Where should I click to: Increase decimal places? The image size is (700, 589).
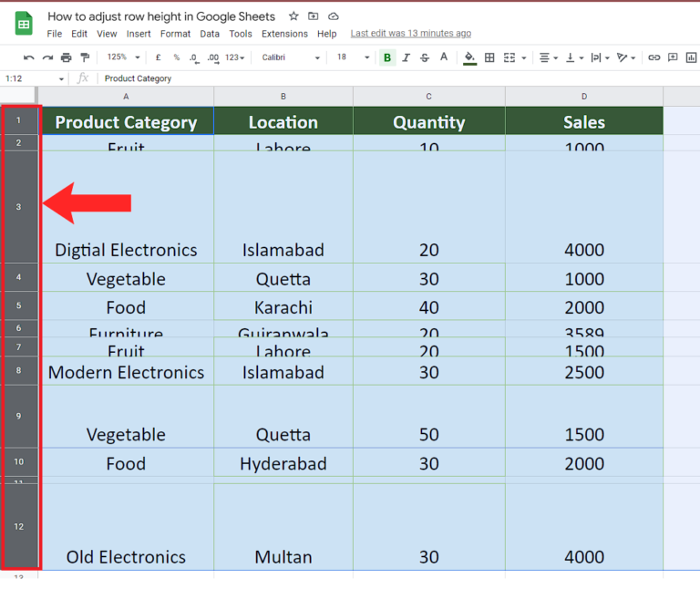213,58
